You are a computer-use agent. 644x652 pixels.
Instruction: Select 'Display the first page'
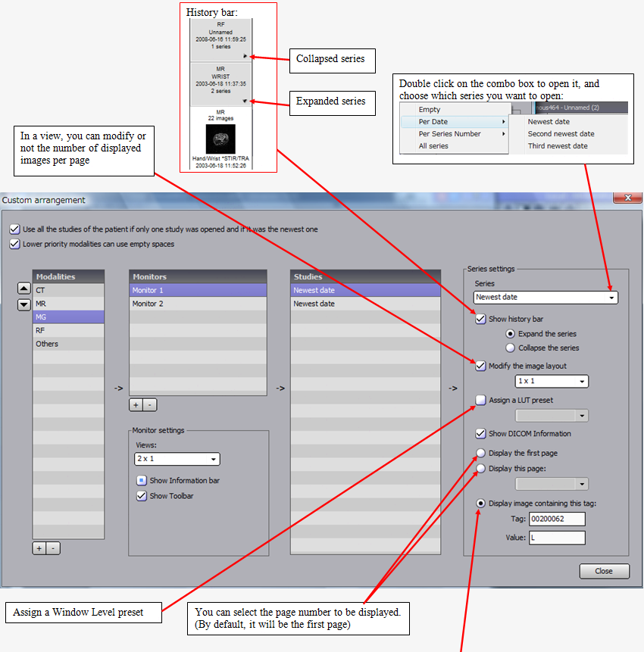click(480, 452)
